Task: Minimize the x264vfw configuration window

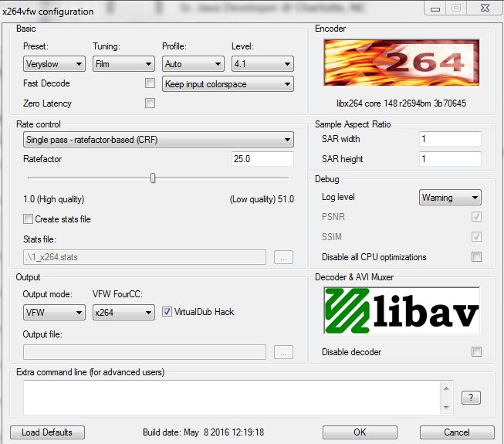Action: coord(435,8)
